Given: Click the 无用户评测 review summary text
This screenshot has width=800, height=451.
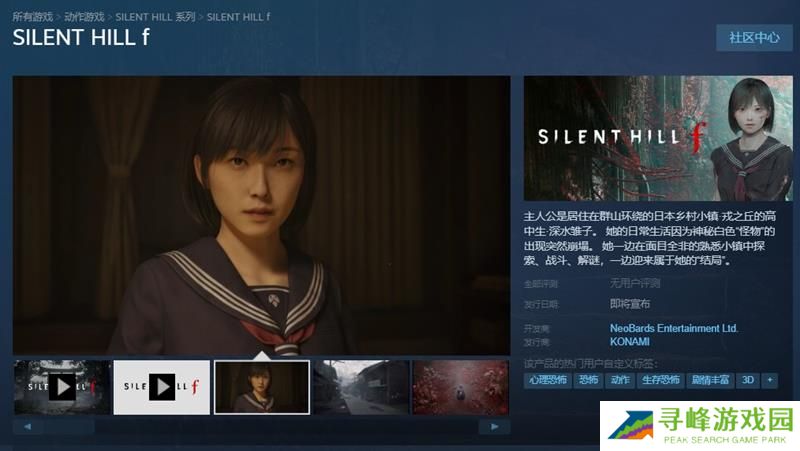Looking at the screenshot, I should point(635,283).
